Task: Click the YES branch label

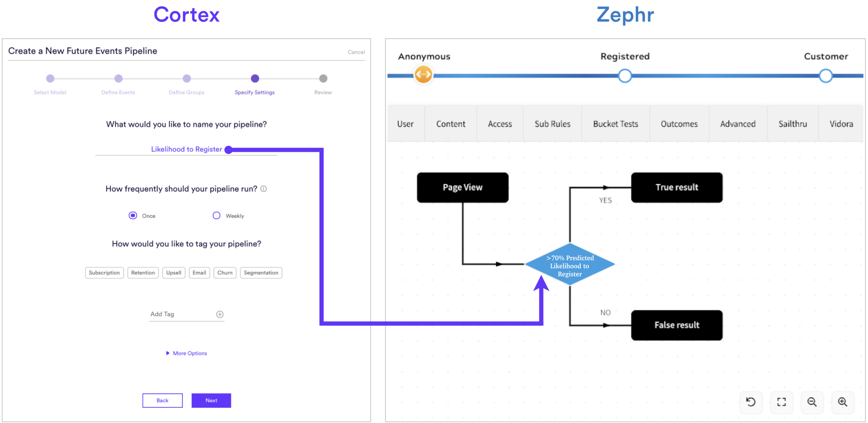Action: 605,200
